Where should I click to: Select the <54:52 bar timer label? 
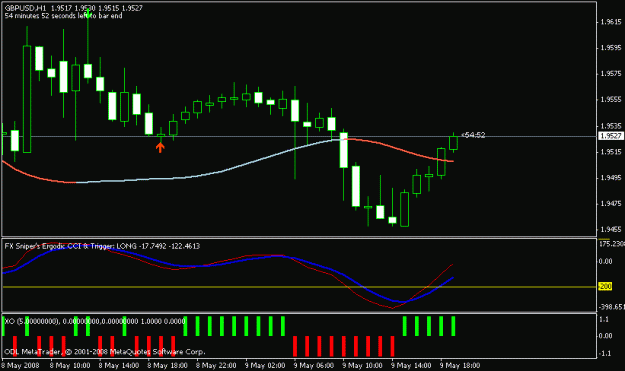coord(473,135)
